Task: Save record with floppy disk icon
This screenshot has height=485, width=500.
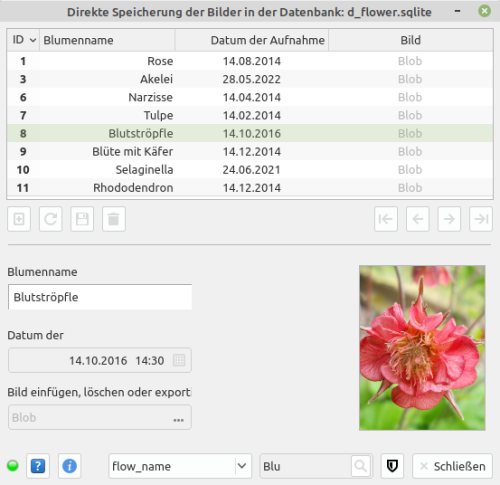Action: point(82,219)
